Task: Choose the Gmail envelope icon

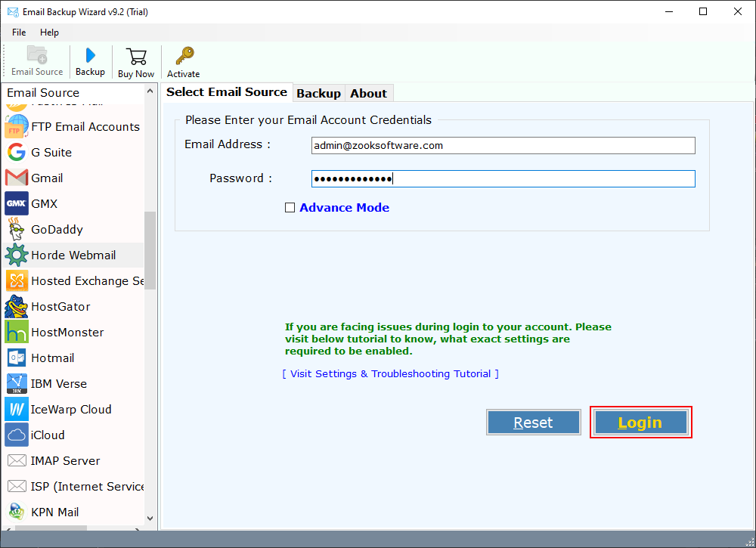Action: [x=17, y=178]
